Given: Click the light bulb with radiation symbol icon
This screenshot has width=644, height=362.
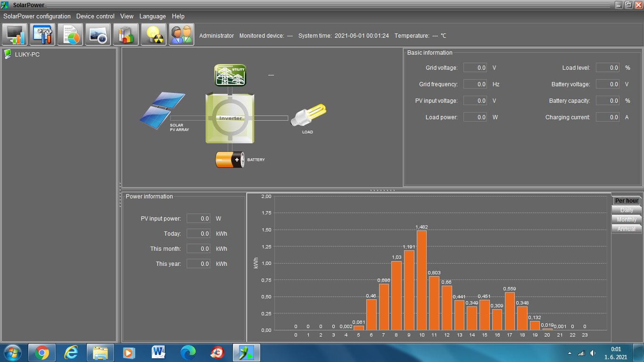Looking at the screenshot, I should 154,35.
